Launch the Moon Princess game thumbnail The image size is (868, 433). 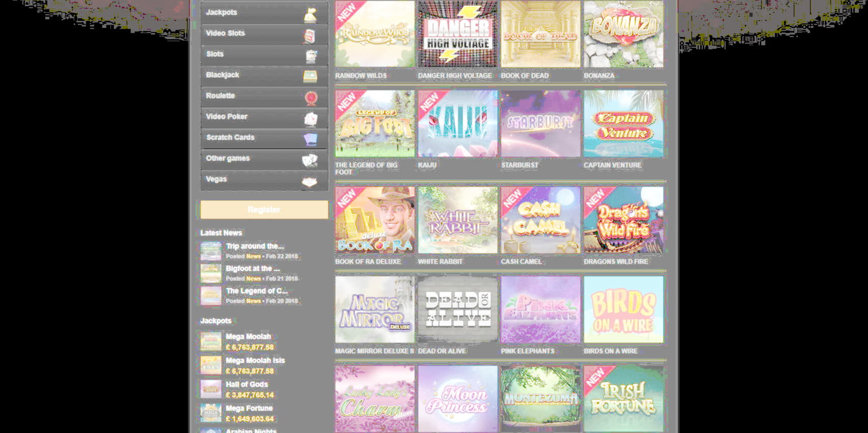458,399
